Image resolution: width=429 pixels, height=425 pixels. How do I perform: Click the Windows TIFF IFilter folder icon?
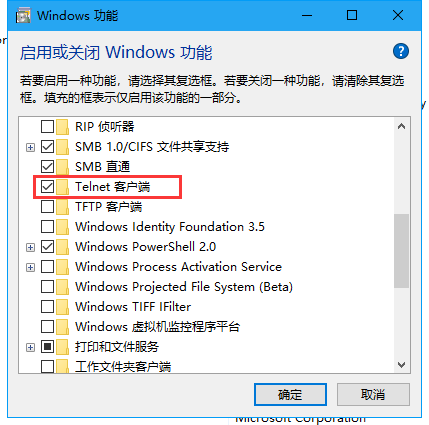(62, 307)
